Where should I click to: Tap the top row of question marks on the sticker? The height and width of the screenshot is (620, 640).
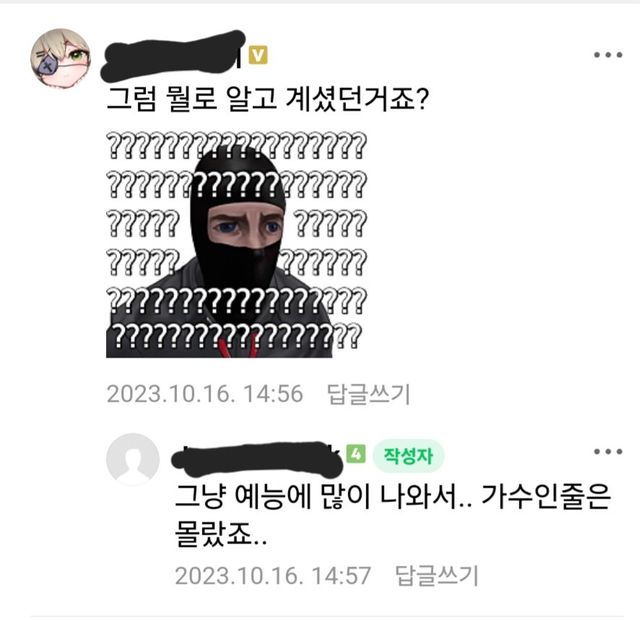[236, 145]
